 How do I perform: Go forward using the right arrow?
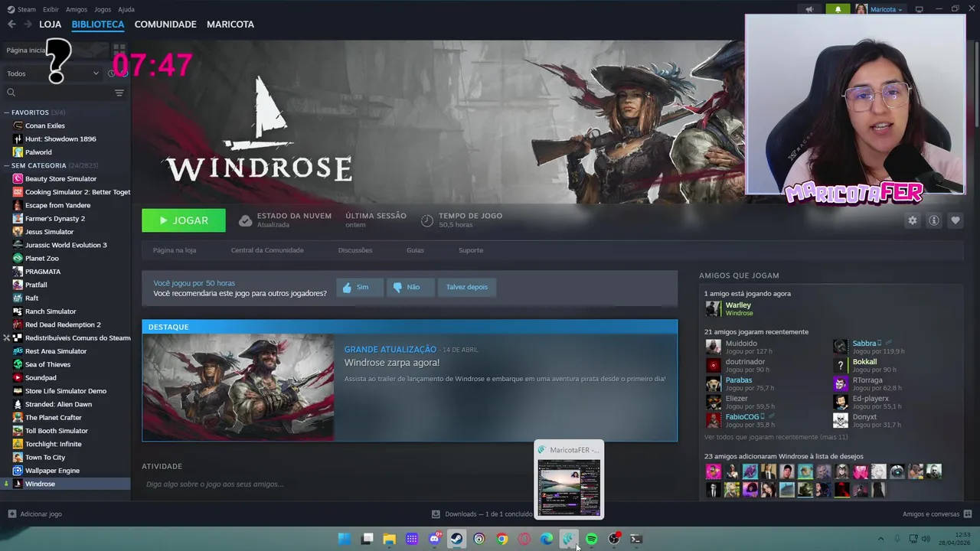pyautogui.click(x=28, y=24)
